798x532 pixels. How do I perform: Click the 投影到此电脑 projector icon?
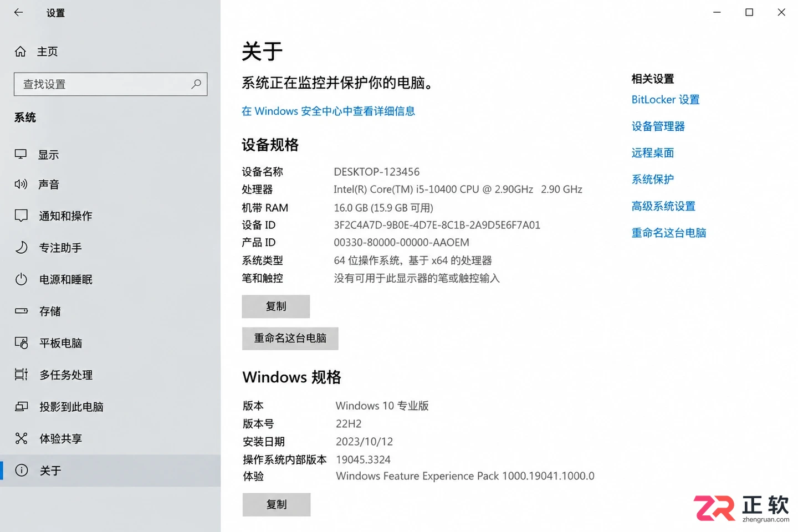(x=21, y=407)
